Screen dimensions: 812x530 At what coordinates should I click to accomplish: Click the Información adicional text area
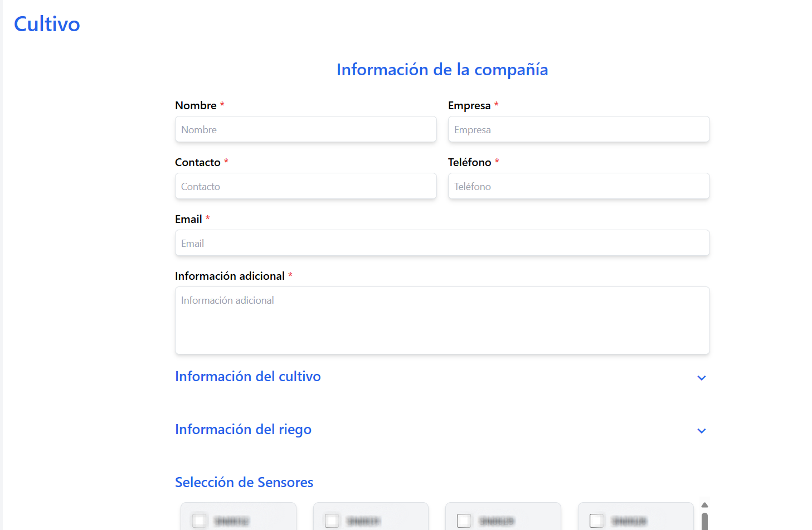(x=442, y=320)
